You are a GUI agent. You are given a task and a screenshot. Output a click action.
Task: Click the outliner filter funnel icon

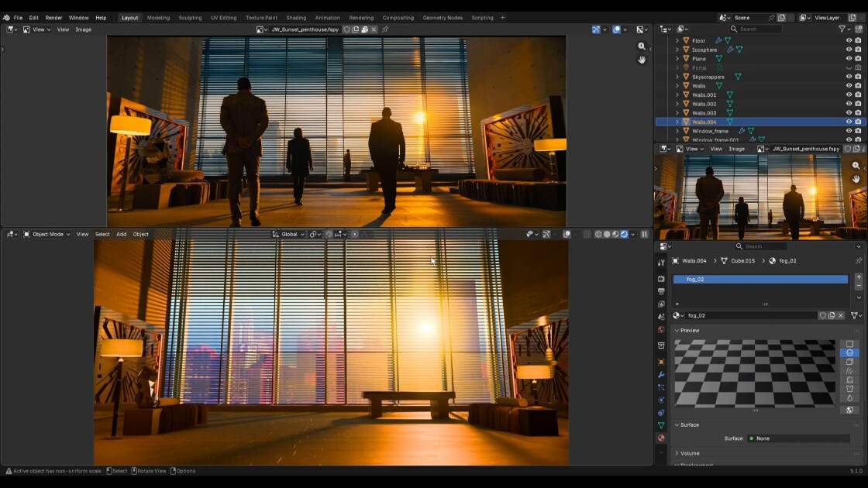842,29
